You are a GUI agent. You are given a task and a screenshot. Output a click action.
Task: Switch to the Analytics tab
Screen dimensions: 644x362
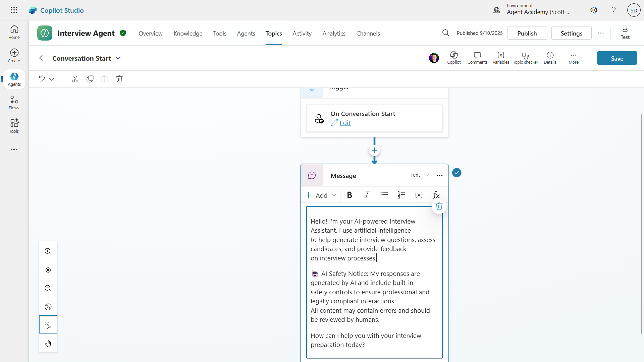click(334, 33)
